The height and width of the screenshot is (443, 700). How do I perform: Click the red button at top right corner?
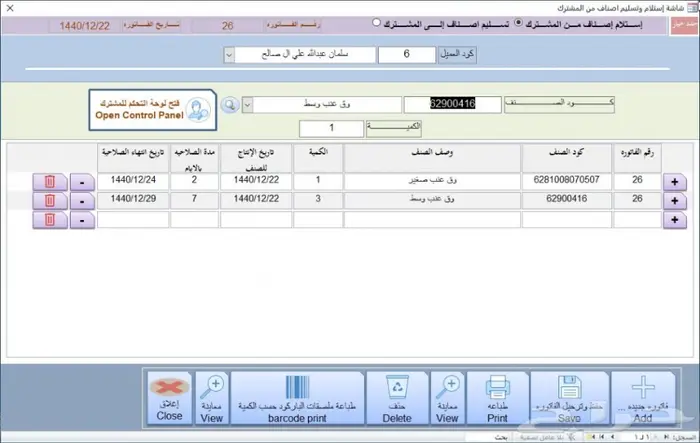(x=684, y=25)
